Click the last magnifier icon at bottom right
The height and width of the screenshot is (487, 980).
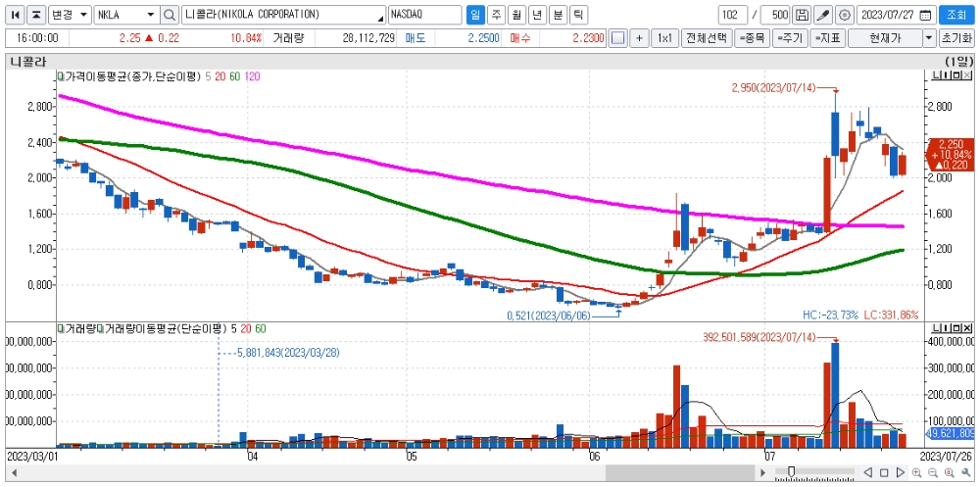pyautogui.click(x=966, y=472)
